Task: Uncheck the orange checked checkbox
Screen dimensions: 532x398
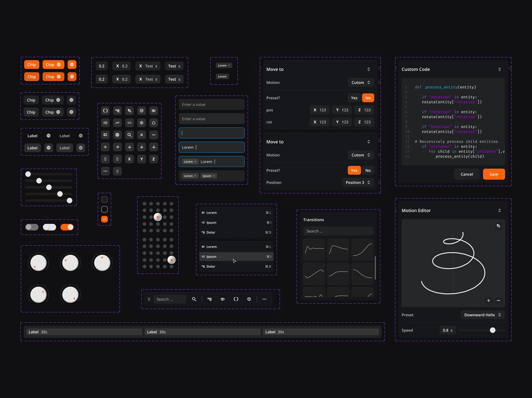Action: pos(104,219)
